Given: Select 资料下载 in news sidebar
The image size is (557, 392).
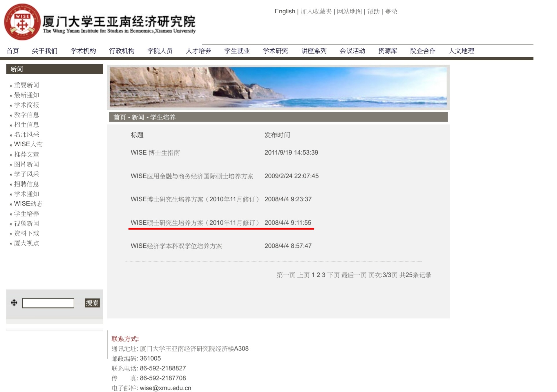Looking at the screenshot, I should pos(26,233).
